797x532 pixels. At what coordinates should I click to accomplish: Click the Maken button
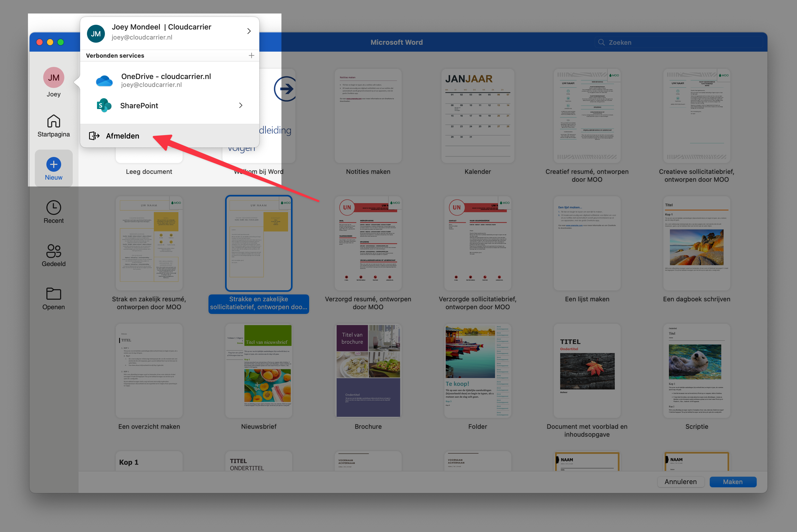click(733, 482)
